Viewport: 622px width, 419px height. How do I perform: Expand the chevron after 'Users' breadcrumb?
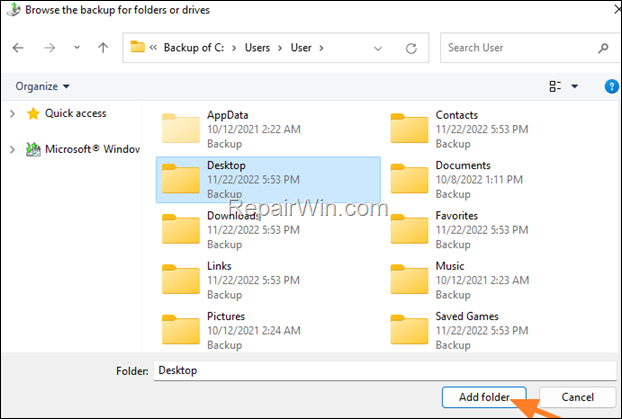[x=280, y=48]
